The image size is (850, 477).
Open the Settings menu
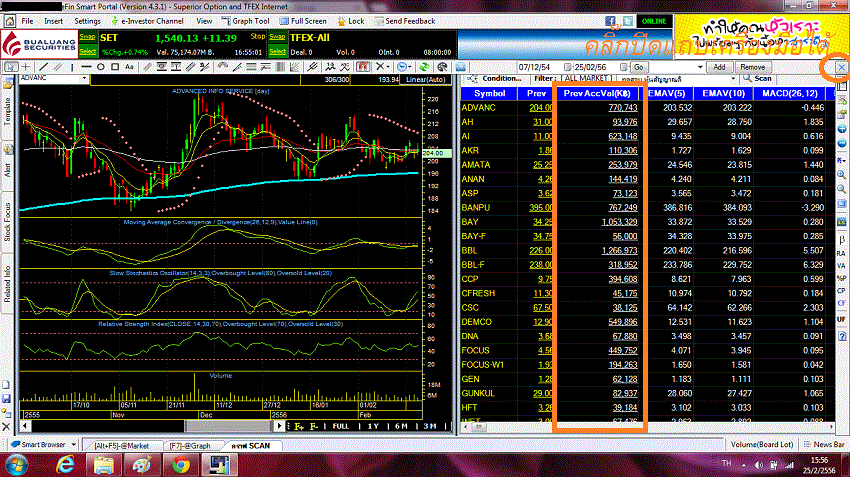pyautogui.click(x=87, y=21)
